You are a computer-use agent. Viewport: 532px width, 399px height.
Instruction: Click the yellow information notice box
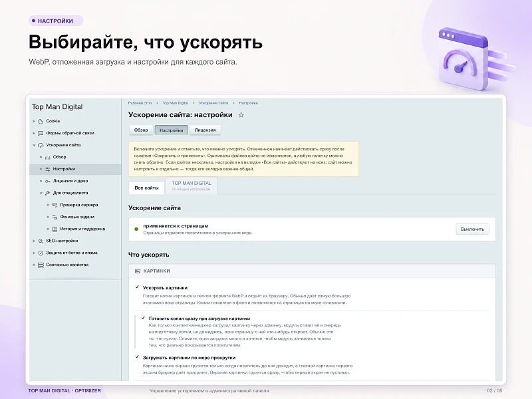[x=243, y=159]
